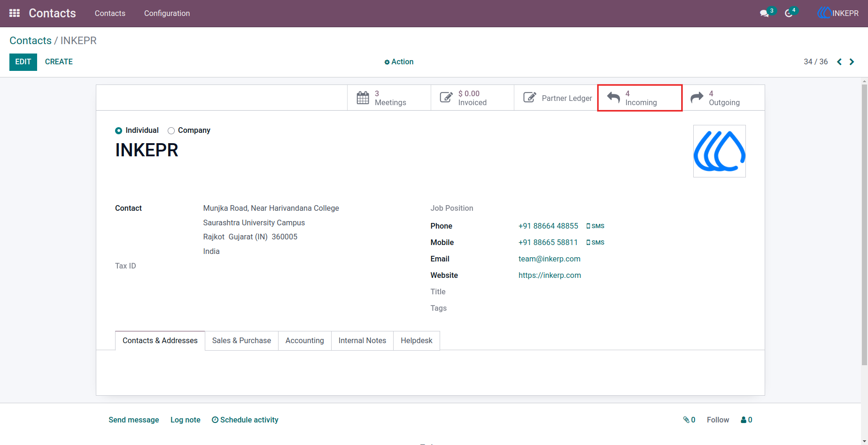Open the Contacts top menu item
Viewport: 868px width, 445px height.
pos(110,13)
